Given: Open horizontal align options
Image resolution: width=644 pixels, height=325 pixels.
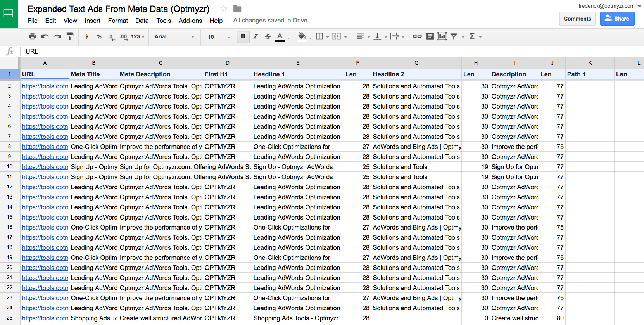Looking at the screenshot, I should 363,36.
